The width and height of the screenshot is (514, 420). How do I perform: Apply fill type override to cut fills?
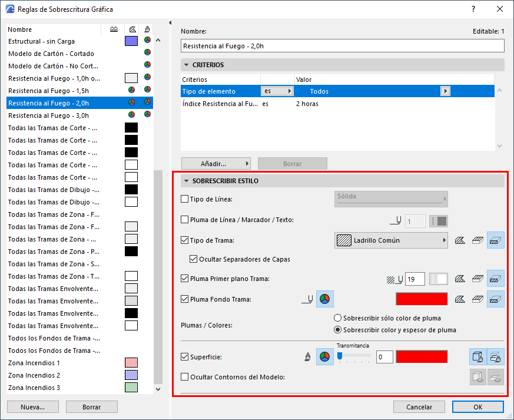[x=495, y=240]
